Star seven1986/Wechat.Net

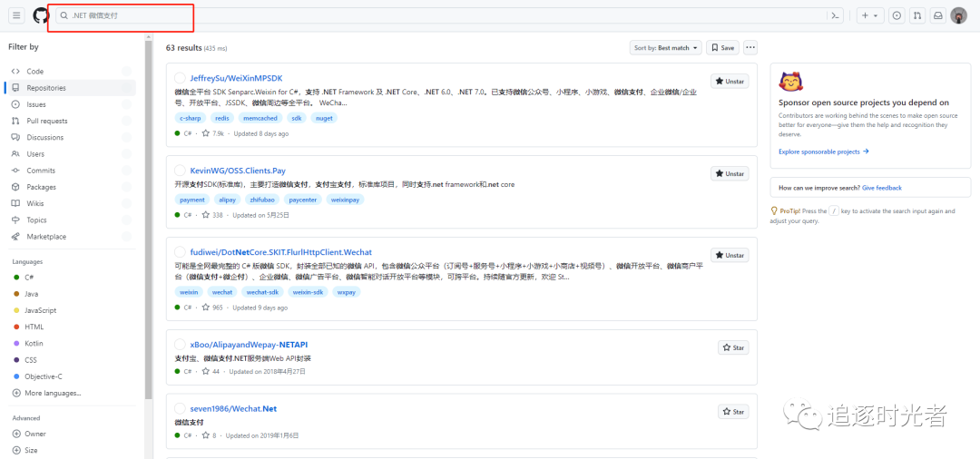733,412
